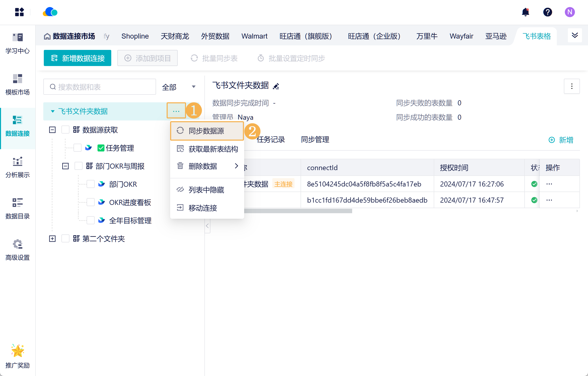The width and height of the screenshot is (588, 376).
Task: Collapse the 飞书文件夹数据 connection triangle
Action: (53, 111)
